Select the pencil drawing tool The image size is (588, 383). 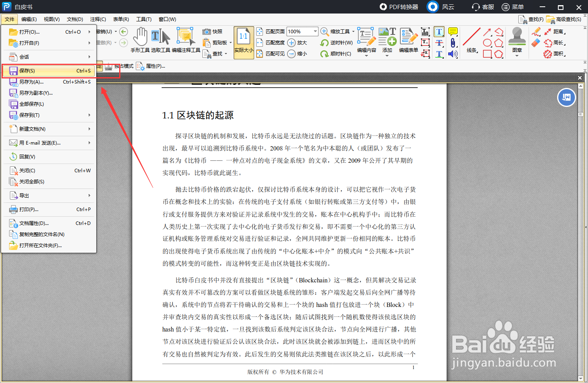click(536, 32)
